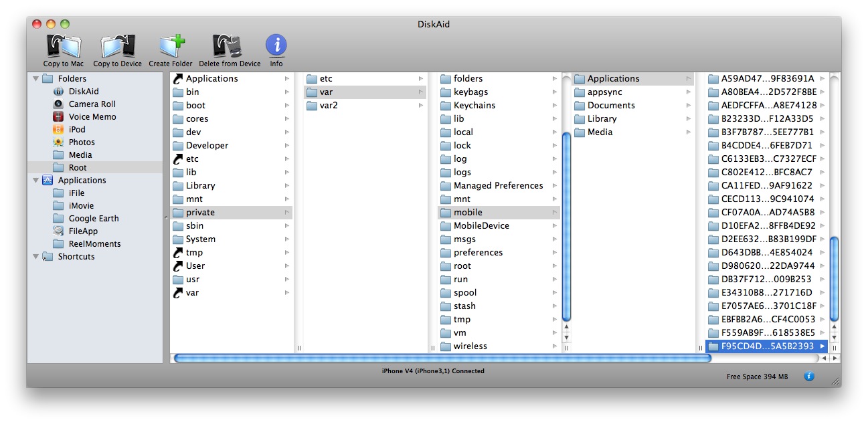
Task: Click the Copy to Device toolbar icon
Action: click(x=117, y=47)
